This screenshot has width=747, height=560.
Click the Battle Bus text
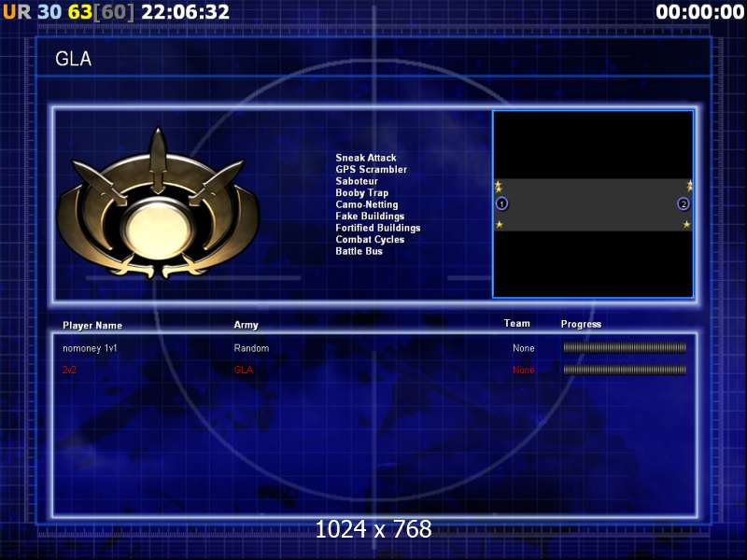click(x=359, y=251)
